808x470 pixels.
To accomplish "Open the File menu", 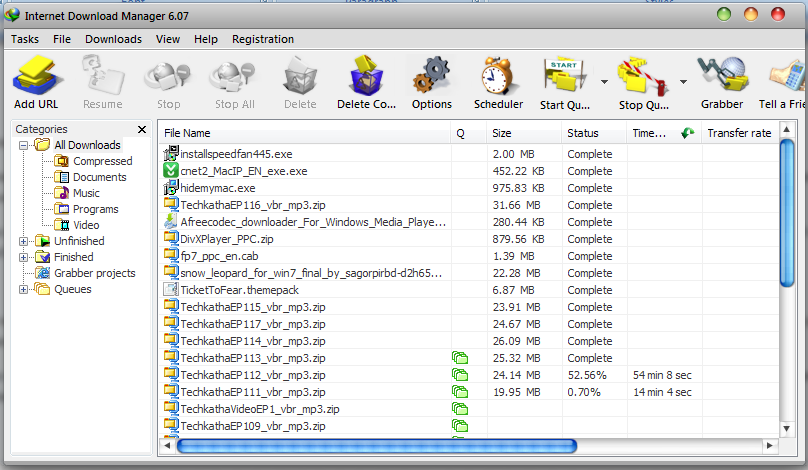I will point(62,39).
